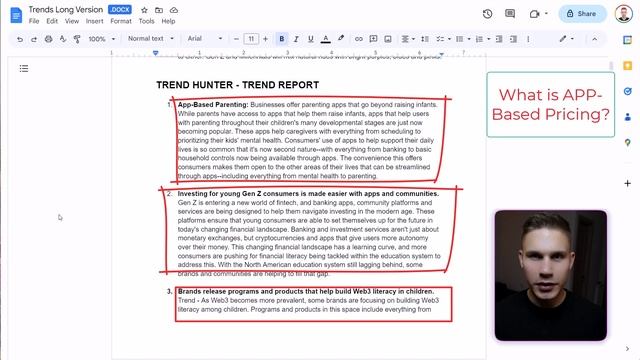Viewport: 640px width, 360px height.
Task: Open the Keep notes side panel icon
Action: pos(627,66)
